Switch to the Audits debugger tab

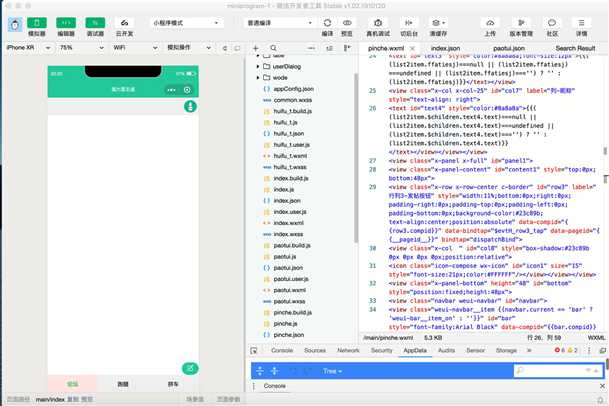446,350
